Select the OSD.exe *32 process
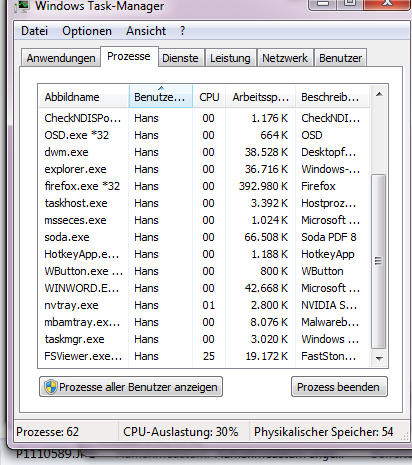 coord(204,135)
